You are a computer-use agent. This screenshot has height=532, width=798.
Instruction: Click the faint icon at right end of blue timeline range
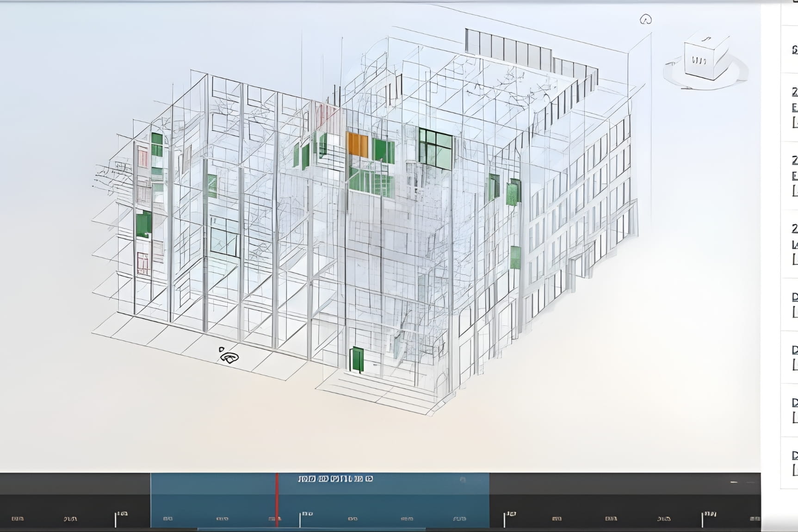click(x=463, y=480)
